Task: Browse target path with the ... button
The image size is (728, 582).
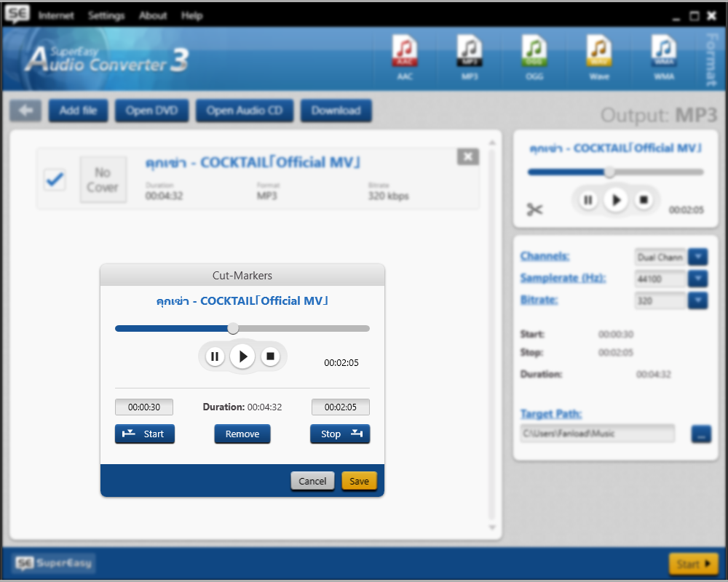Action: coord(701,434)
